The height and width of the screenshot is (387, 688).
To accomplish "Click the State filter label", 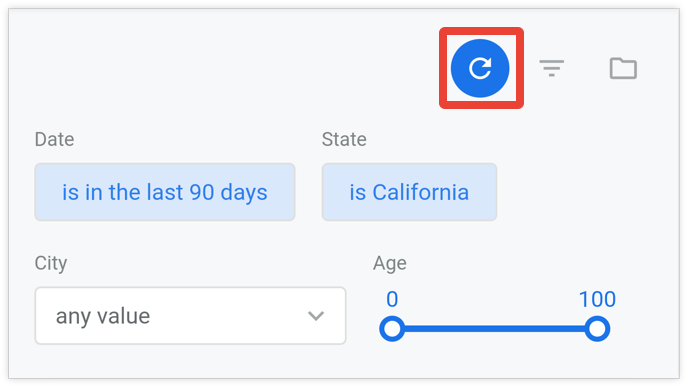I will click(x=344, y=139).
